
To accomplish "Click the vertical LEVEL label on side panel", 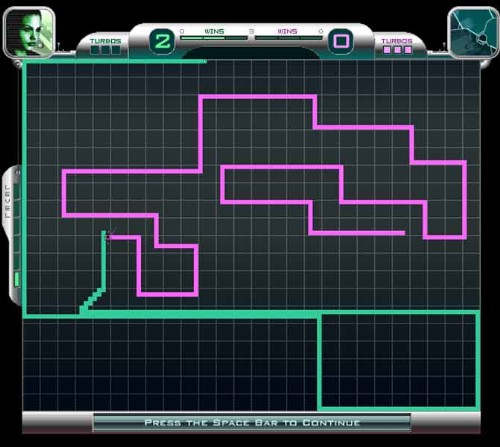I will (8, 202).
